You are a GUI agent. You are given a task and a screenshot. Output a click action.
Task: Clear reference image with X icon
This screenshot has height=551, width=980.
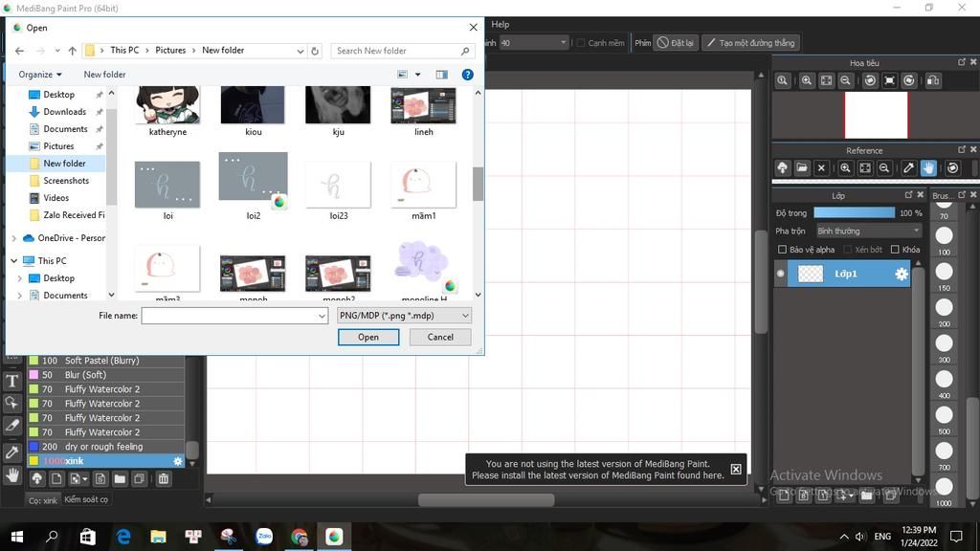click(821, 168)
